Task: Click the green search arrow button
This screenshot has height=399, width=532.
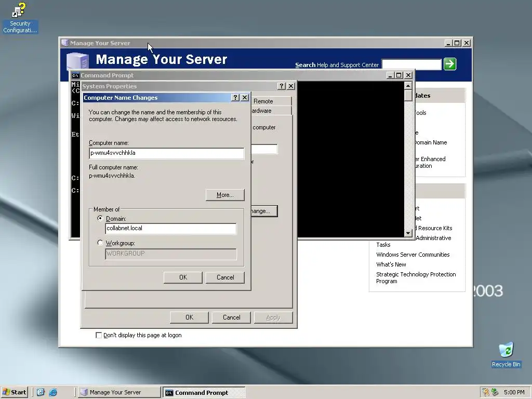Action: pos(450,64)
